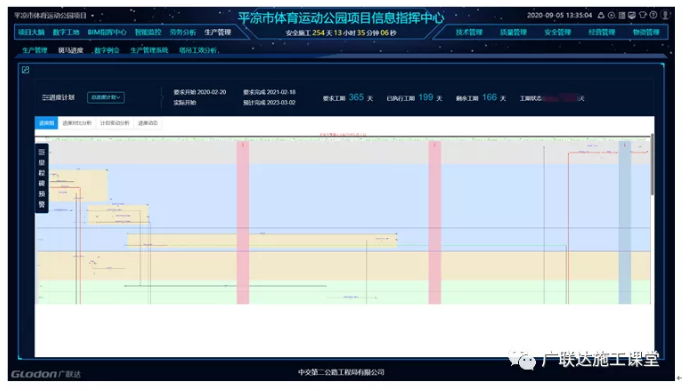Open the project name dropdown arrow
Viewport: 688px width, 391px height.
point(92,16)
